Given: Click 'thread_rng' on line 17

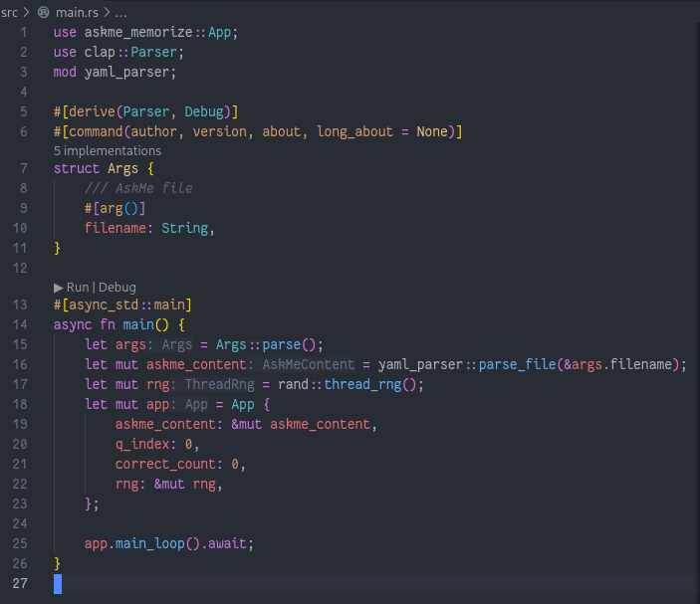Looking at the screenshot, I should (x=362, y=384).
